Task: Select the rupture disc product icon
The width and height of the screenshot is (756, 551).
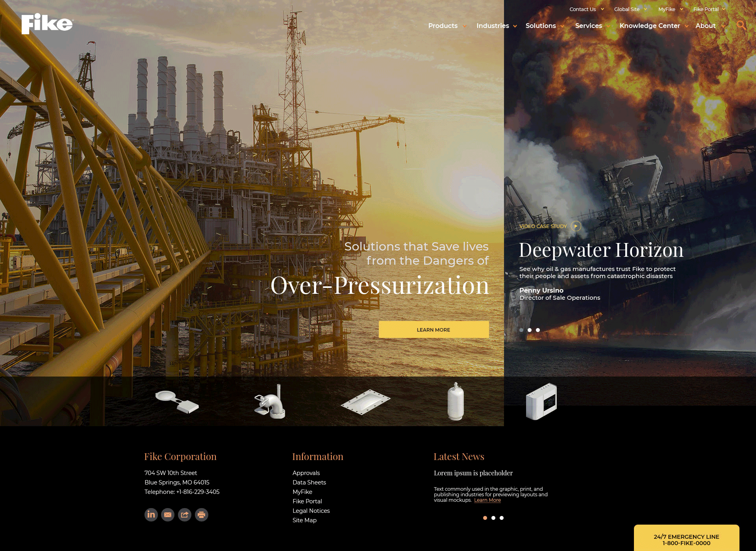Action: (x=177, y=401)
